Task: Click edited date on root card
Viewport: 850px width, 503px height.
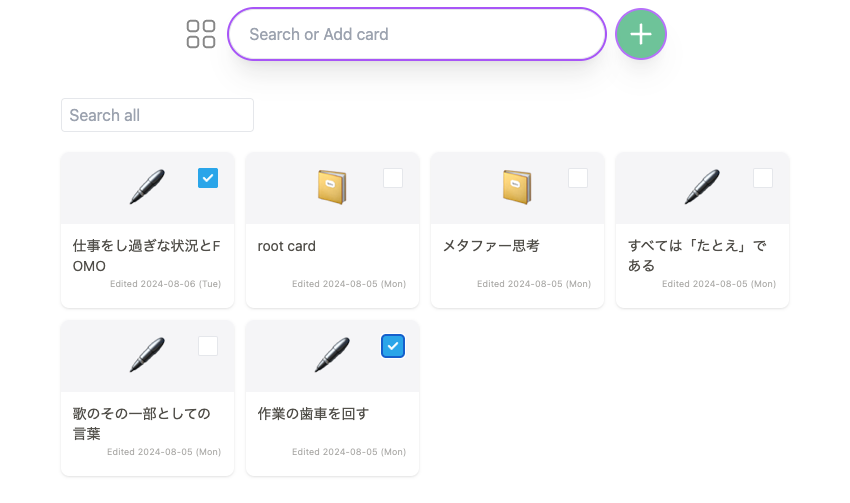Action: (349, 284)
